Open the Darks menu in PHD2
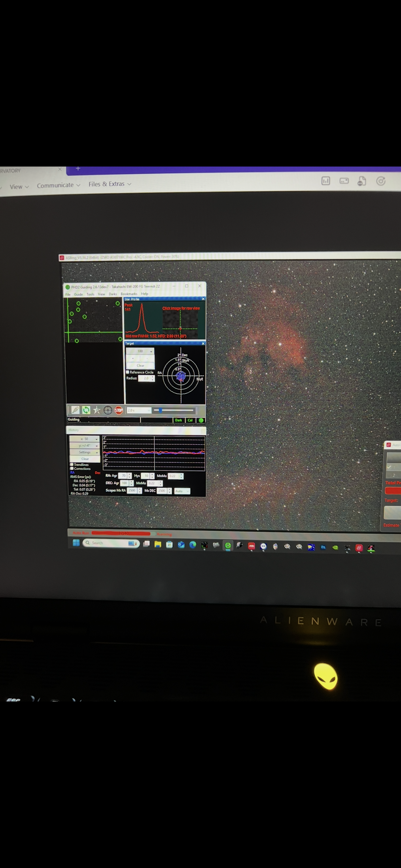This screenshot has width=401, height=868. pos(113,294)
